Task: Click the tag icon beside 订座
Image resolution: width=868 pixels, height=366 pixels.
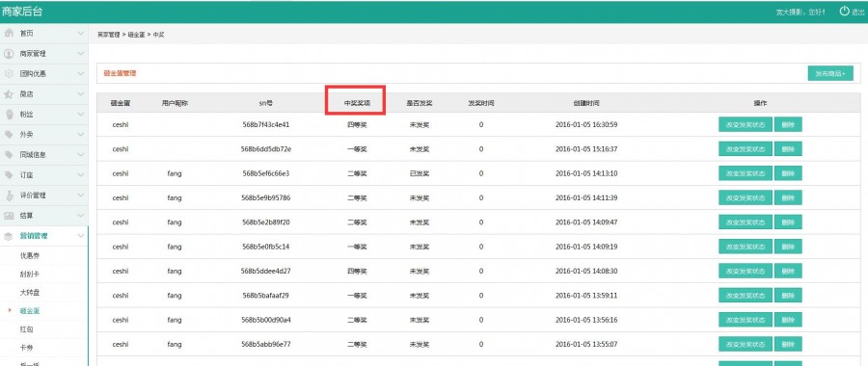Action: click(x=9, y=174)
